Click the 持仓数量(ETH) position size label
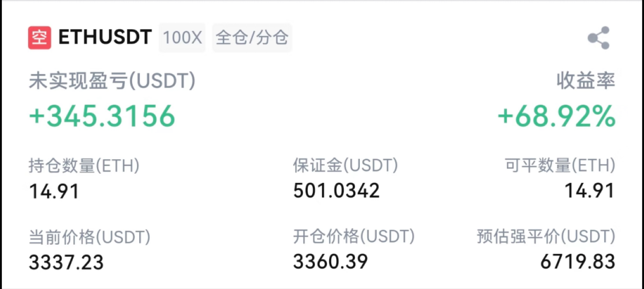Viewport: 644px width, 289px height. click(x=84, y=165)
